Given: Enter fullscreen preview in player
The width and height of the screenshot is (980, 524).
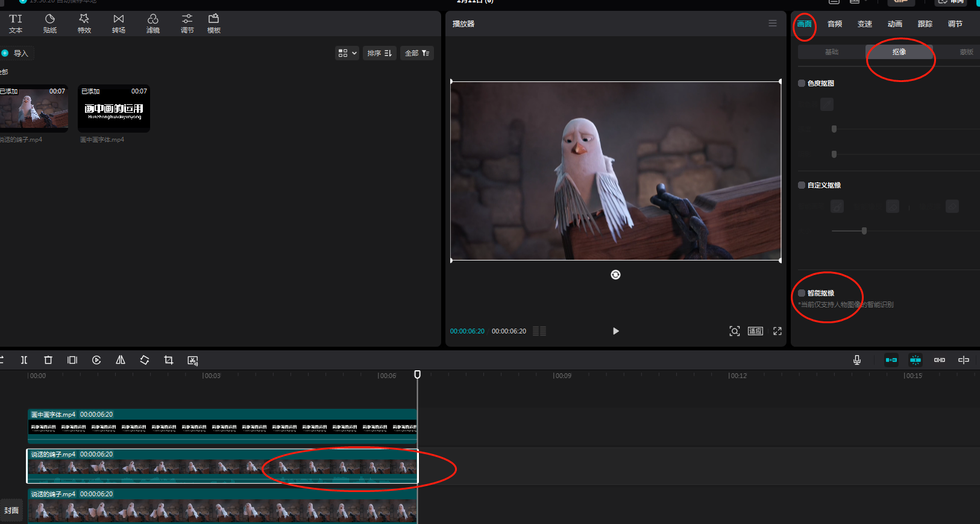Looking at the screenshot, I should point(777,331).
